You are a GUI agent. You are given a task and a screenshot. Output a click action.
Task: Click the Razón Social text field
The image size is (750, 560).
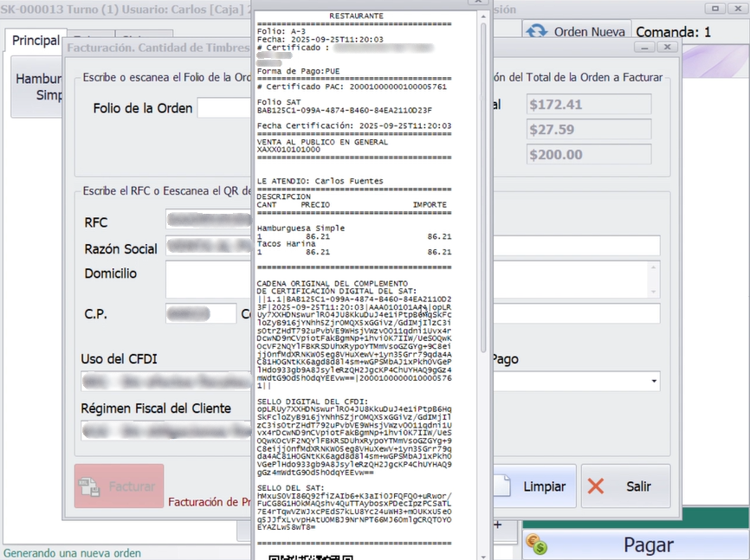[208, 248]
